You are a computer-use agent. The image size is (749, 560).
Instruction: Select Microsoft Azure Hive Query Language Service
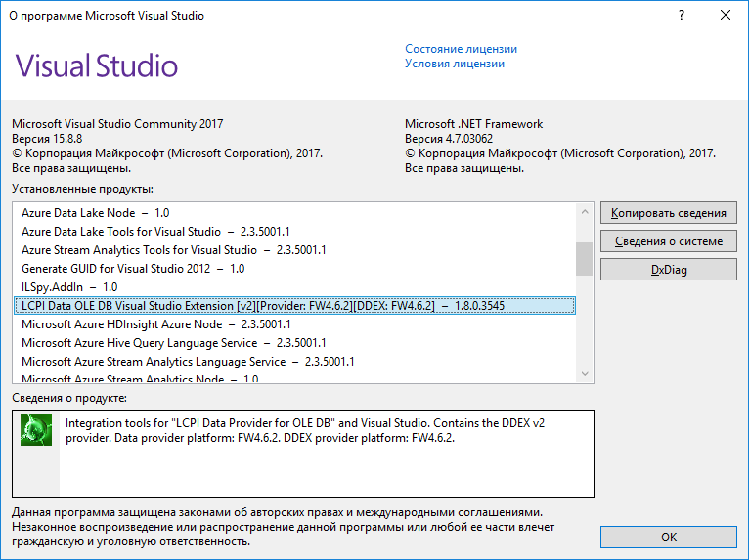pyautogui.click(x=294, y=343)
